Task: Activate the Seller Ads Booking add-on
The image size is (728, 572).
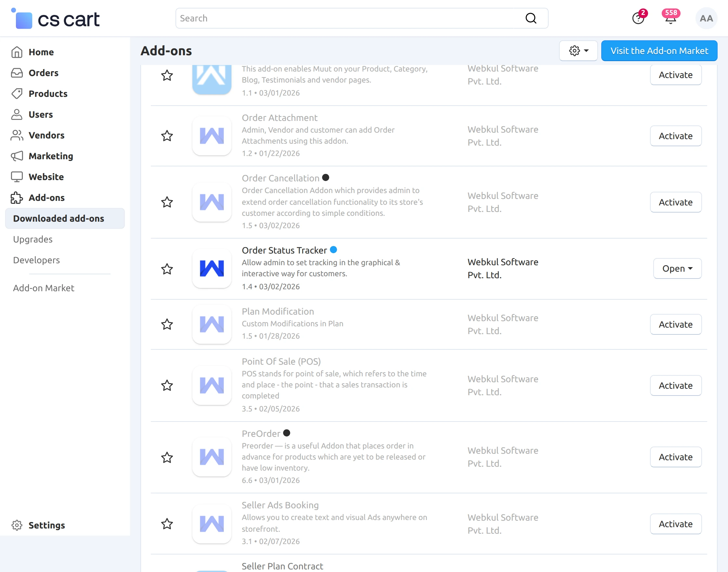Action: pos(675,524)
